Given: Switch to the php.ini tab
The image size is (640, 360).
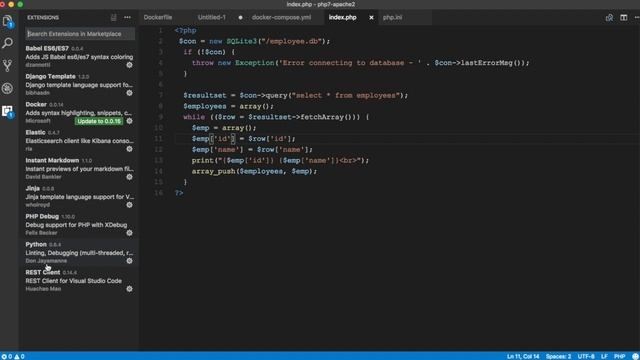Looking at the screenshot, I should (392, 18).
